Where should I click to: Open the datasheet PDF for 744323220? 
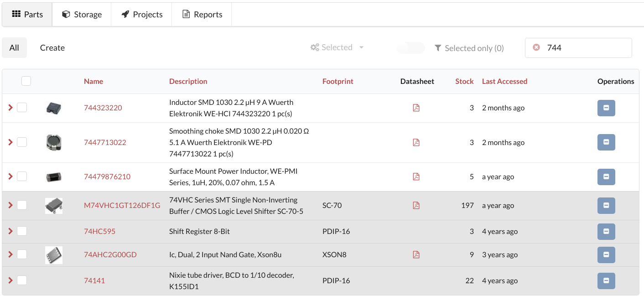(x=416, y=108)
